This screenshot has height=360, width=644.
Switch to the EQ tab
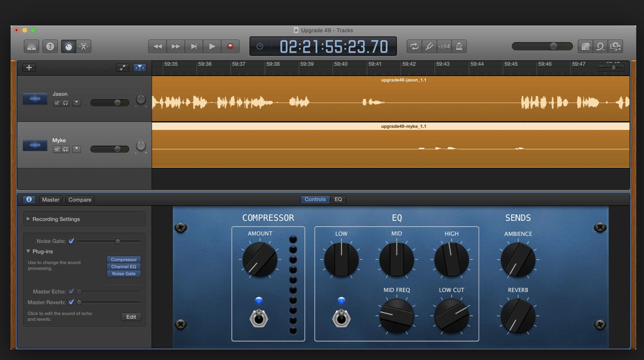(338, 200)
